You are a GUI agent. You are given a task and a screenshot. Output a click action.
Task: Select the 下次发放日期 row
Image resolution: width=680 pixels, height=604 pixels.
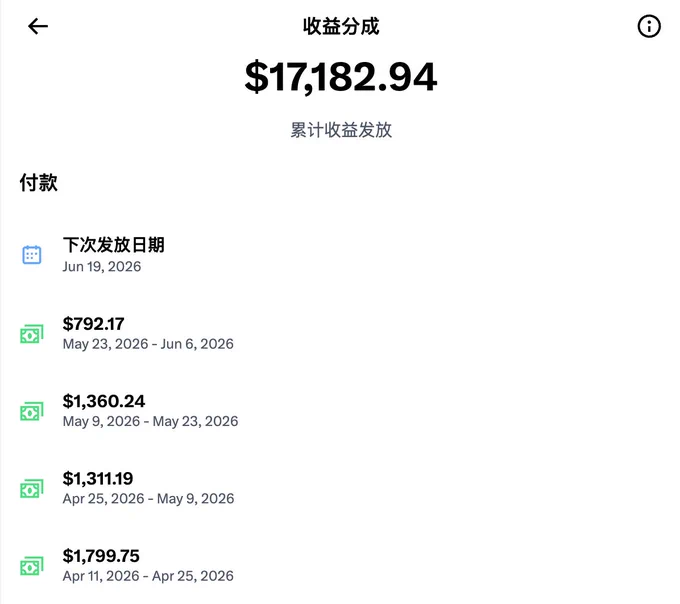[340, 255]
